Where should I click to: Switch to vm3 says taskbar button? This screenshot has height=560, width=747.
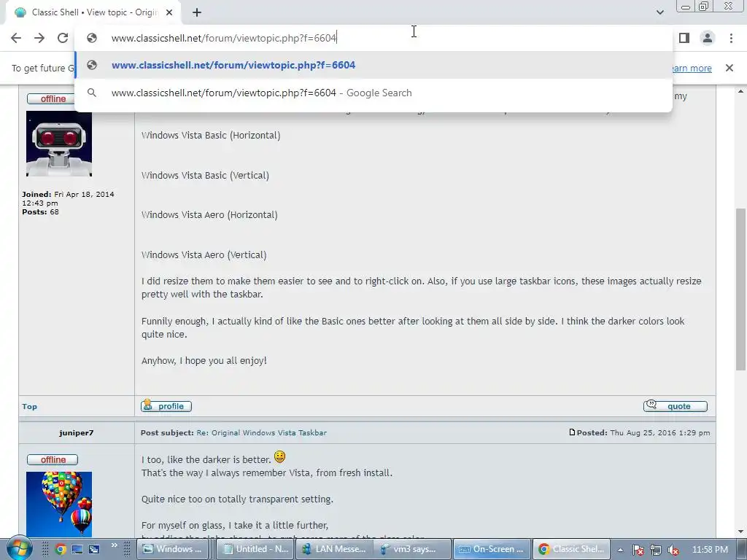point(411,549)
